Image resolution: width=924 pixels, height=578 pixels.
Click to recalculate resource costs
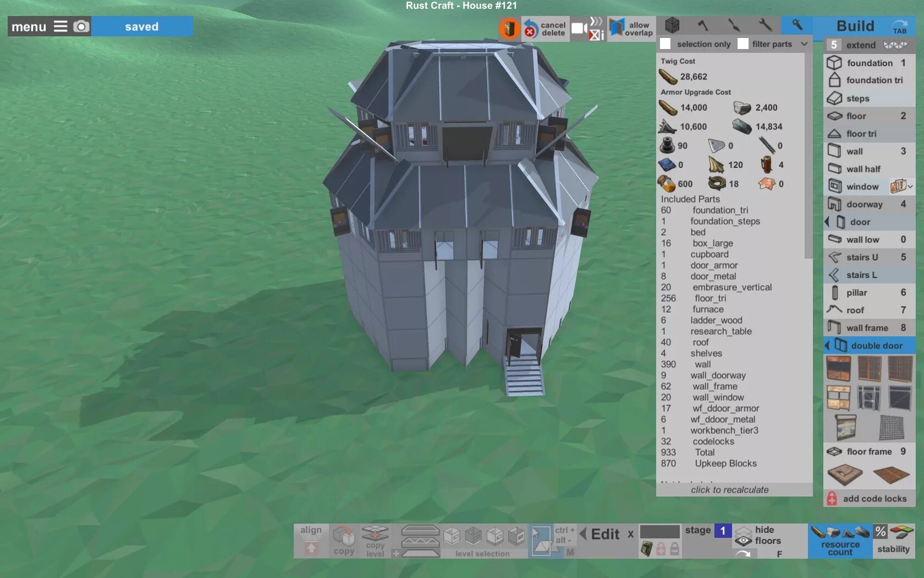tap(730, 490)
